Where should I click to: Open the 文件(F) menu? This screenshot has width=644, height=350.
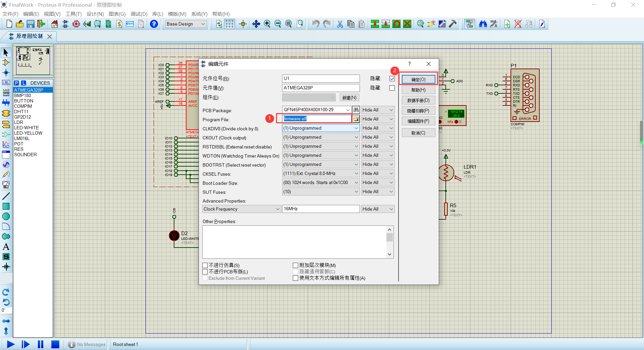pyautogui.click(x=10, y=14)
